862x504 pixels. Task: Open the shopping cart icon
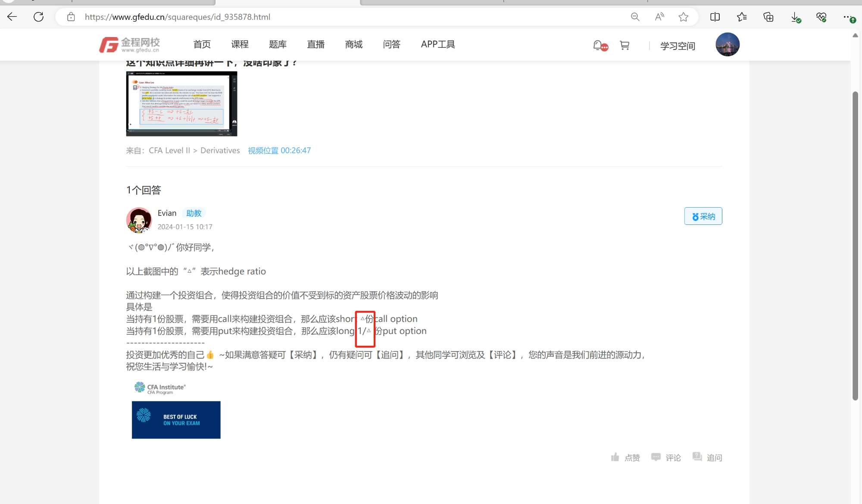[625, 45]
